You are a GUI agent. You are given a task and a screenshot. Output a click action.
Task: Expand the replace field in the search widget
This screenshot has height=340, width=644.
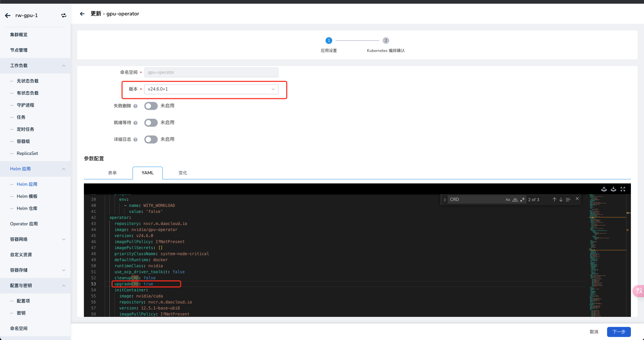point(444,200)
